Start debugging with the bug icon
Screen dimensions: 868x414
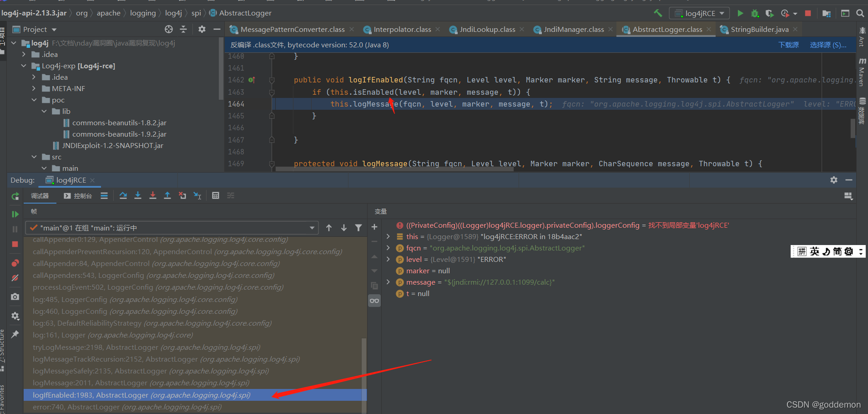(755, 13)
